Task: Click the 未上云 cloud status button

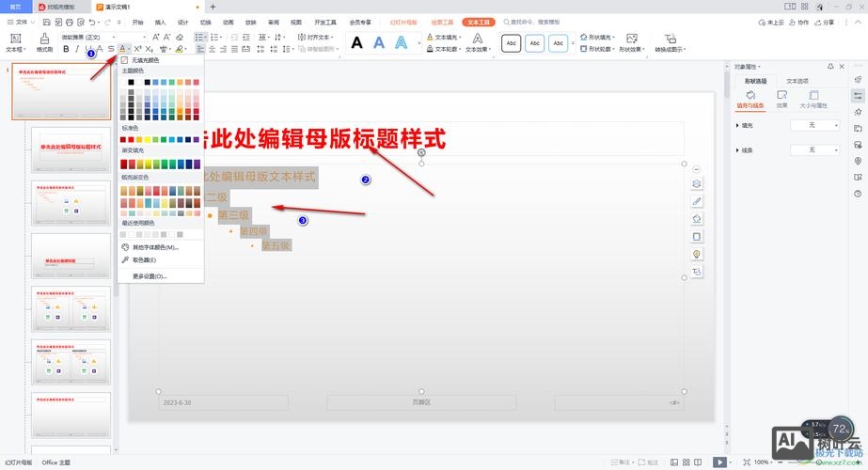Action: coord(772,23)
